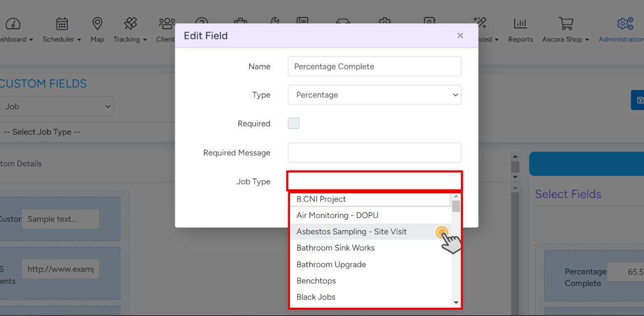Open the Scheduler calendar icon
The image size is (644, 316).
[x=62, y=24]
